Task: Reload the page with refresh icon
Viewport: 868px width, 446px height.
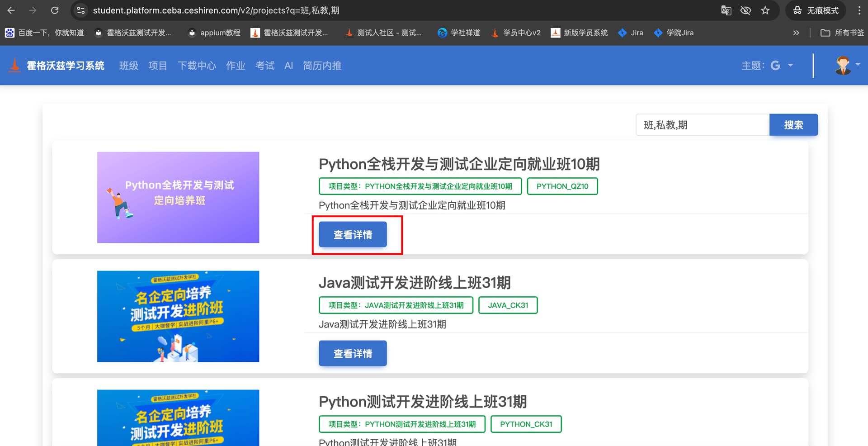Action: click(55, 10)
